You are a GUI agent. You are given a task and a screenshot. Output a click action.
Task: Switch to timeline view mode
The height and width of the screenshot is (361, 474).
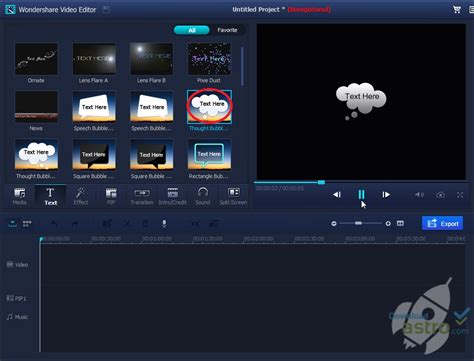tap(13, 223)
